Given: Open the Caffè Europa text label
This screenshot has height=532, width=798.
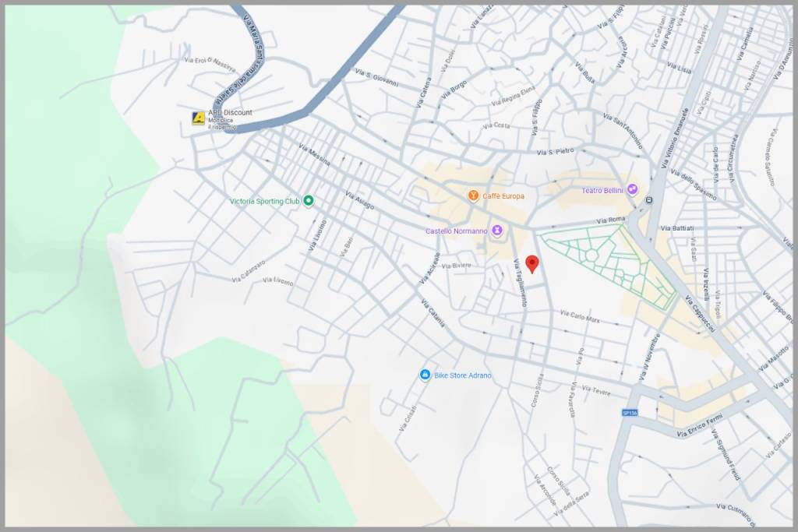Looking at the screenshot, I should [503, 196].
